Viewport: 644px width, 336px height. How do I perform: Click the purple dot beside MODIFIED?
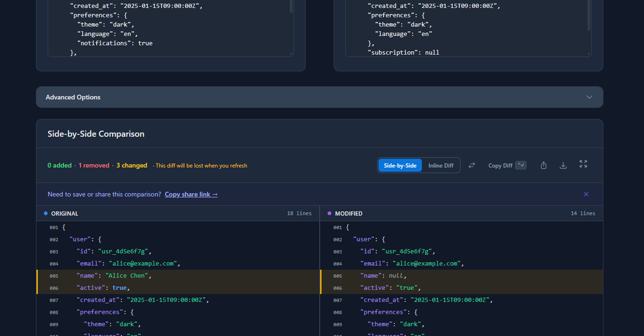(x=329, y=213)
